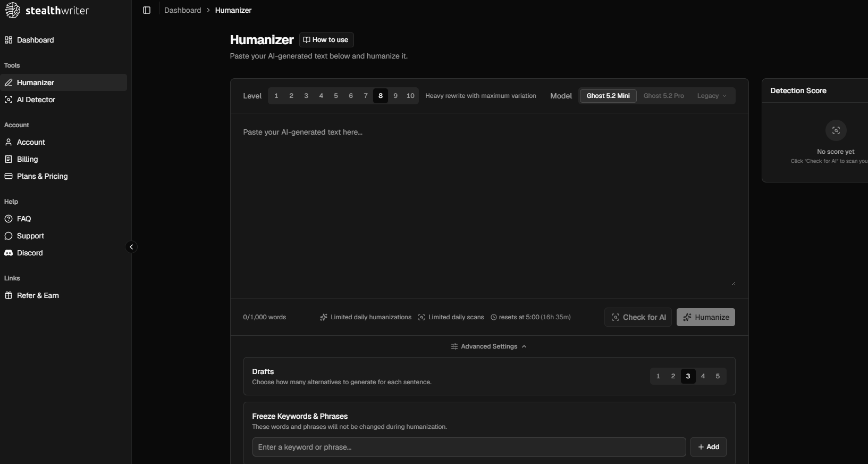Click the freeze keyword or phrase field

pos(469,447)
